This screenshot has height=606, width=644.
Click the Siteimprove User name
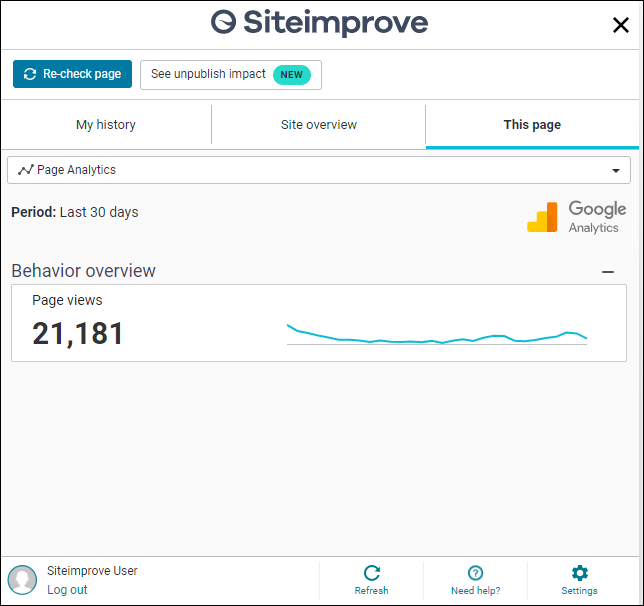(x=92, y=571)
